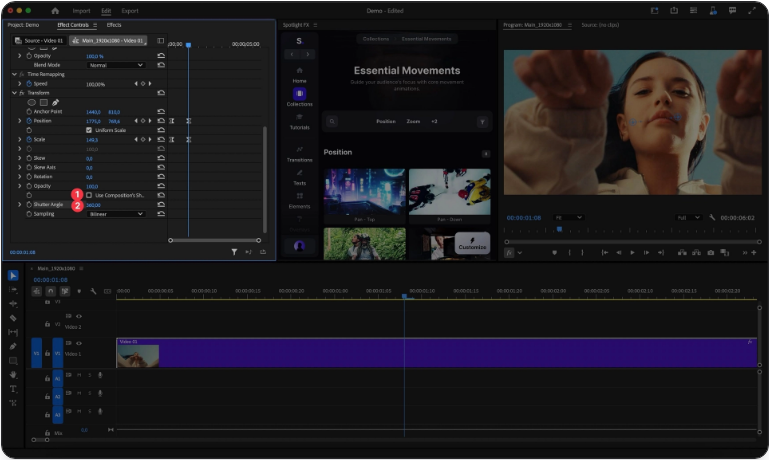
Task: Switch to Source: (no clips) tab
Action: coord(600,25)
